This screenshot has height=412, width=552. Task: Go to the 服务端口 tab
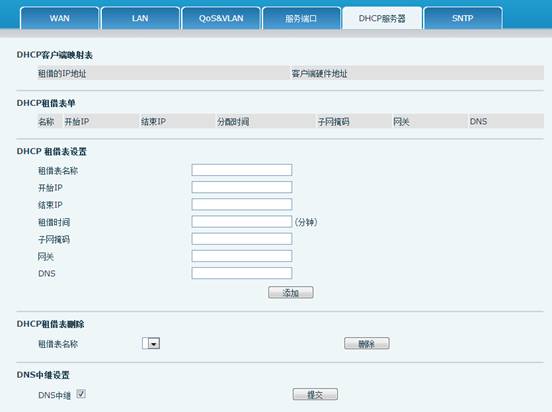(301, 18)
